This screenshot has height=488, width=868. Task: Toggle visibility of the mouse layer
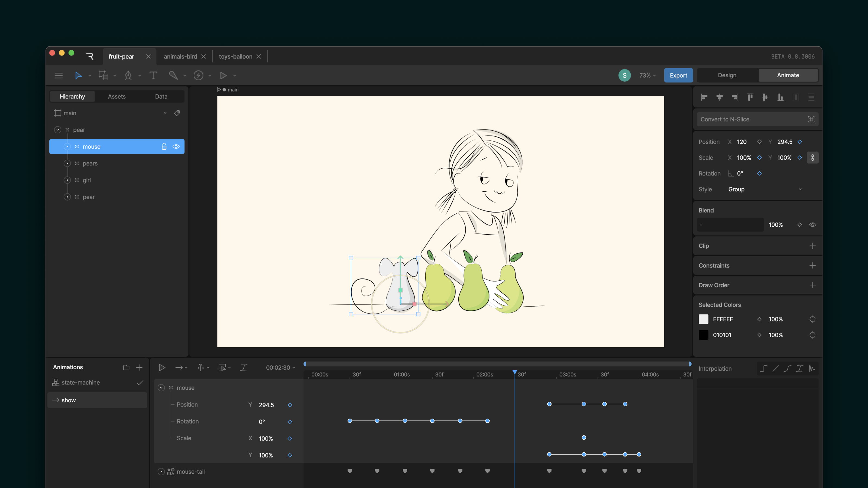coord(176,146)
